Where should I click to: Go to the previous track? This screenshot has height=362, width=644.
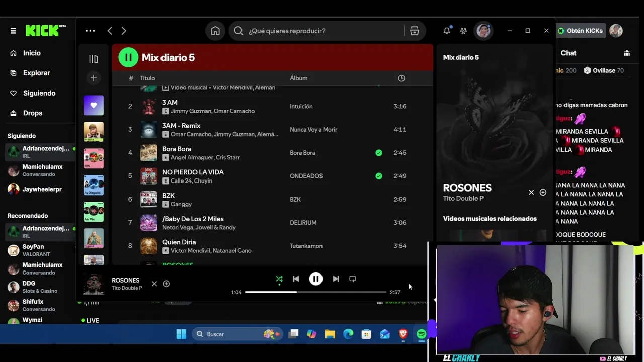(x=296, y=279)
